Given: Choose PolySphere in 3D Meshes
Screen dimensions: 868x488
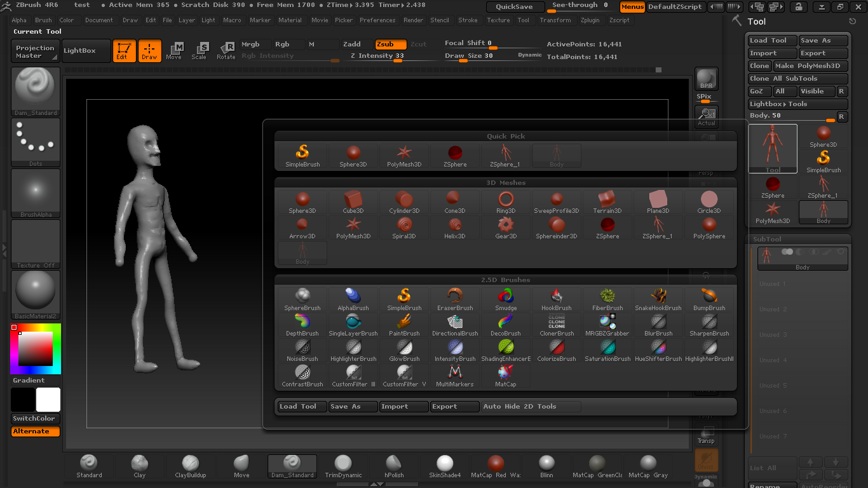Looking at the screenshot, I should pyautogui.click(x=709, y=228).
